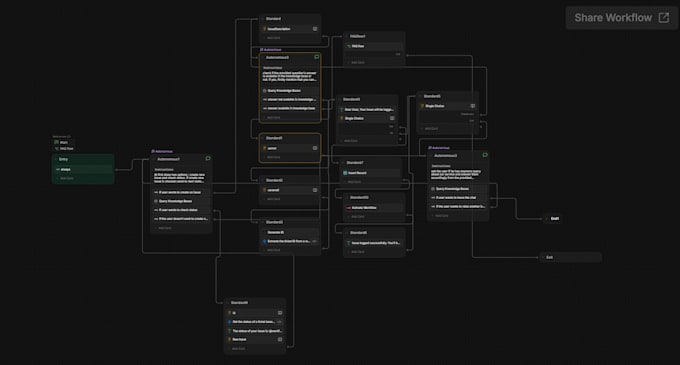Viewport: 680px width, 365px height.
Task: Select the Generate ID card
Action: pyautogui.click(x=290, y=232)
